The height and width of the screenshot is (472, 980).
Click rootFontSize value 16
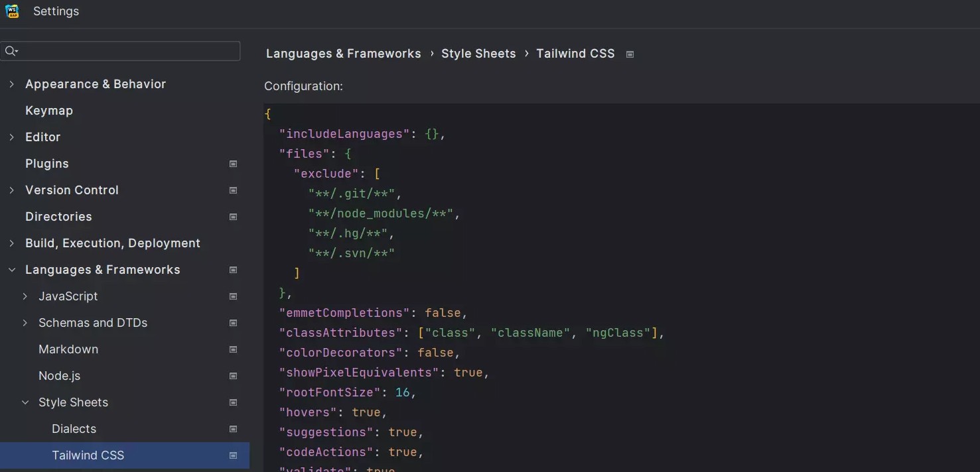403,392
